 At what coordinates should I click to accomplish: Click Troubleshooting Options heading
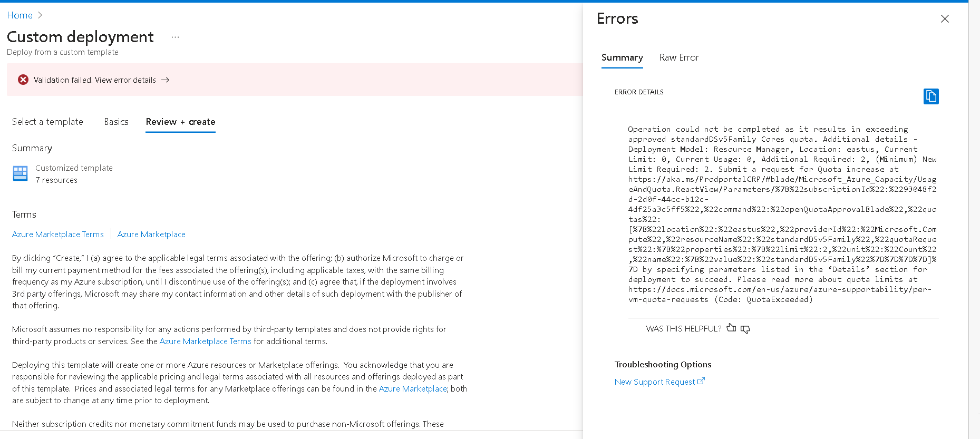click(x=663, y=364)
